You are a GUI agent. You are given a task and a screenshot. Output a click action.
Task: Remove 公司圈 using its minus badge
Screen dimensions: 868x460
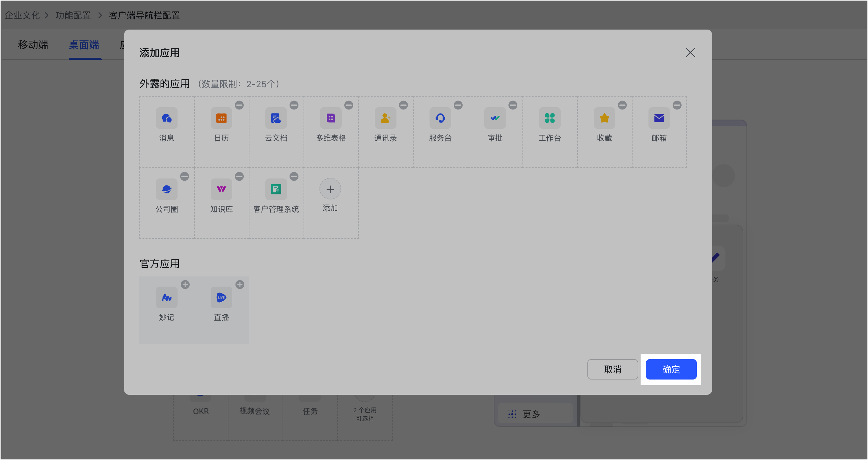click(x=185, y=176)
